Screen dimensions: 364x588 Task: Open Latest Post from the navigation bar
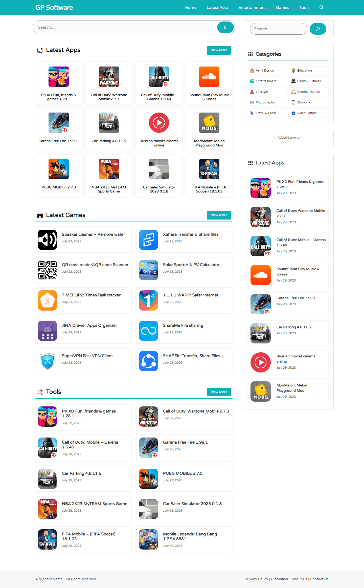(217, 8)
